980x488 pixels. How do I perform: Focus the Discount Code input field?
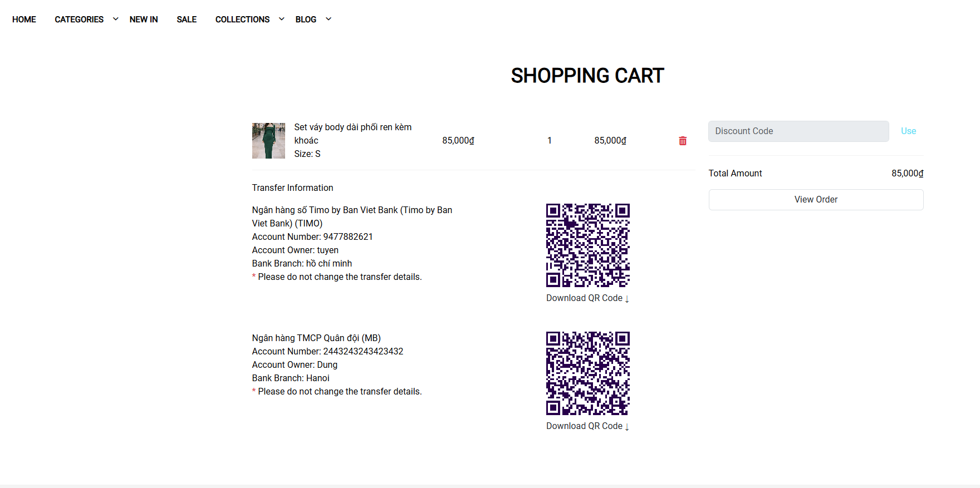click(798, 131)
